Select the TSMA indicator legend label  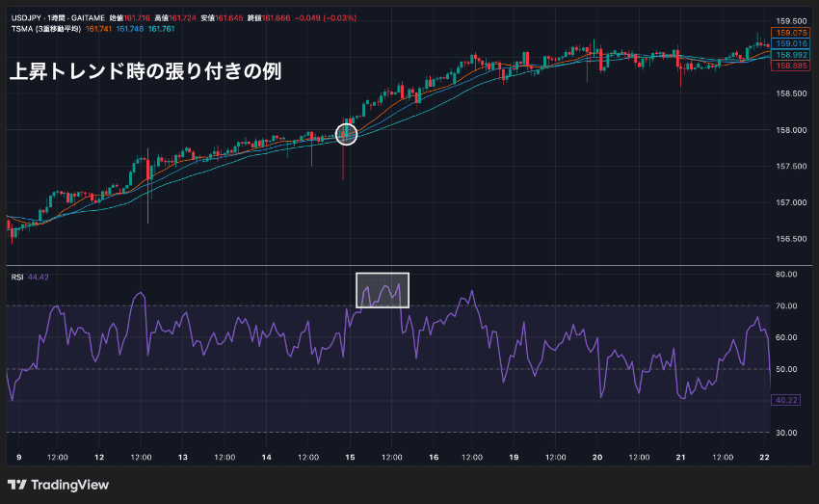(x=46, y=29)
